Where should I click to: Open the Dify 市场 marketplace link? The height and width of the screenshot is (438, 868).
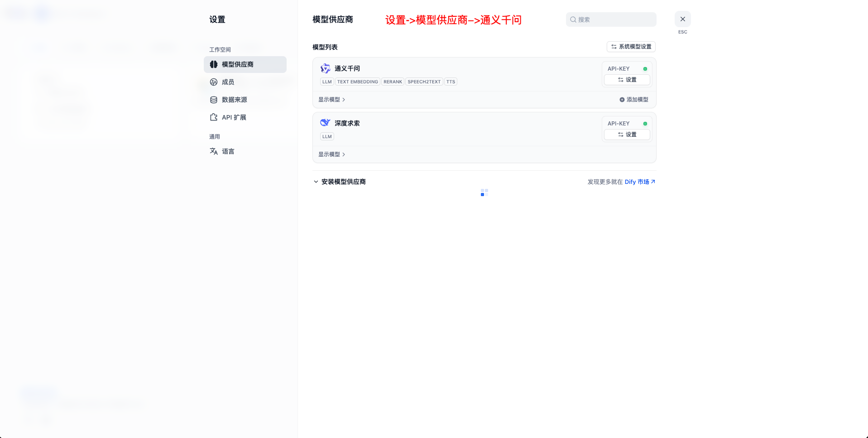coord(640,182)
